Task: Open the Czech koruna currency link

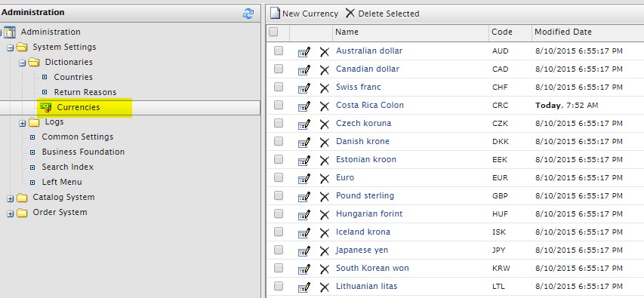Action: 363,123
